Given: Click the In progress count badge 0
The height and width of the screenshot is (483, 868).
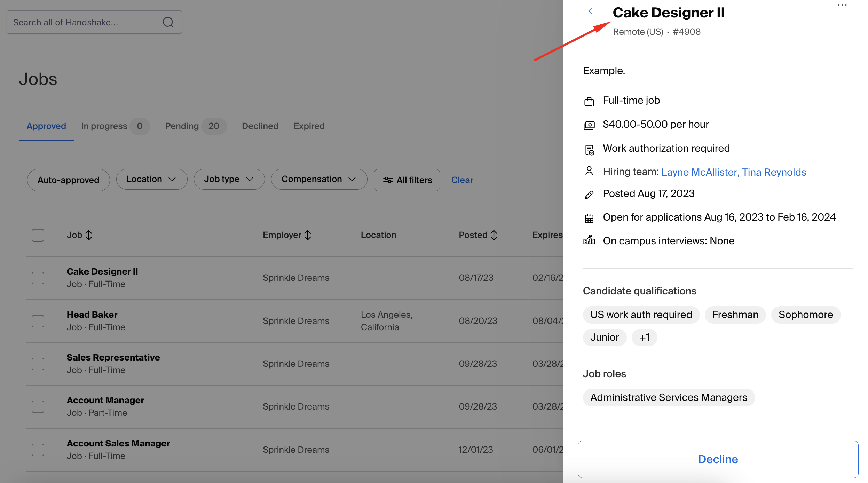Looking at the screenshot, I should (140, 126).
